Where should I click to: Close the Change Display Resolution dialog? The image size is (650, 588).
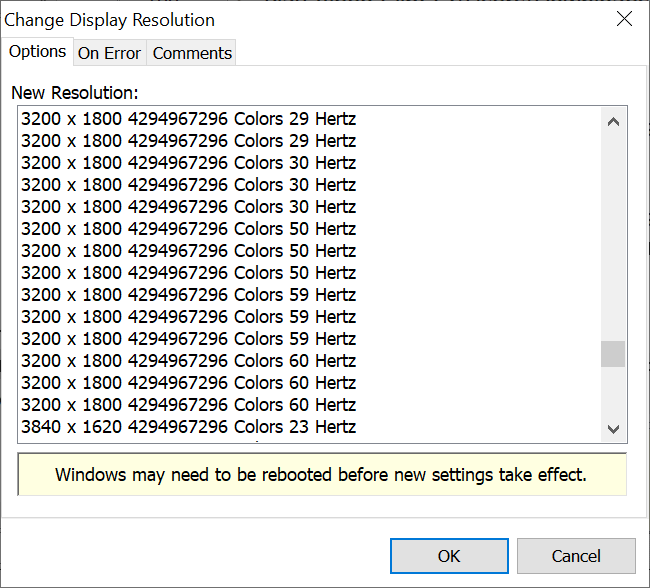pos(624,19)
